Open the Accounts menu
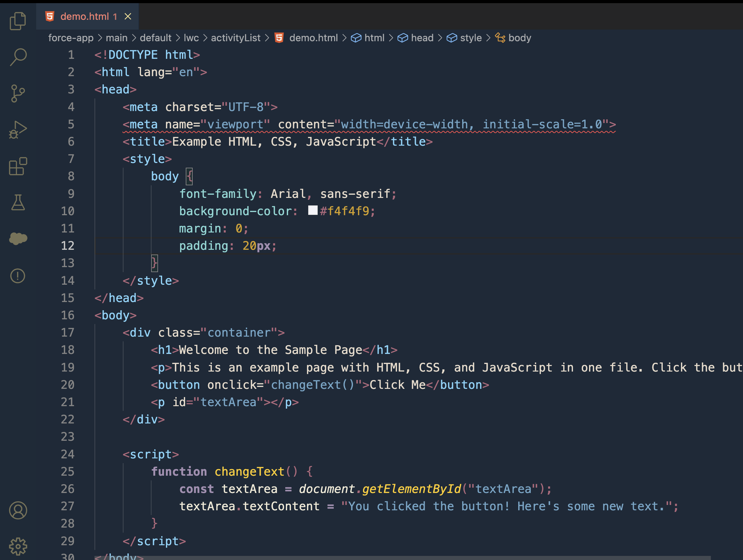The width and height of the screenshot is (743, 560). coord(18,510)
